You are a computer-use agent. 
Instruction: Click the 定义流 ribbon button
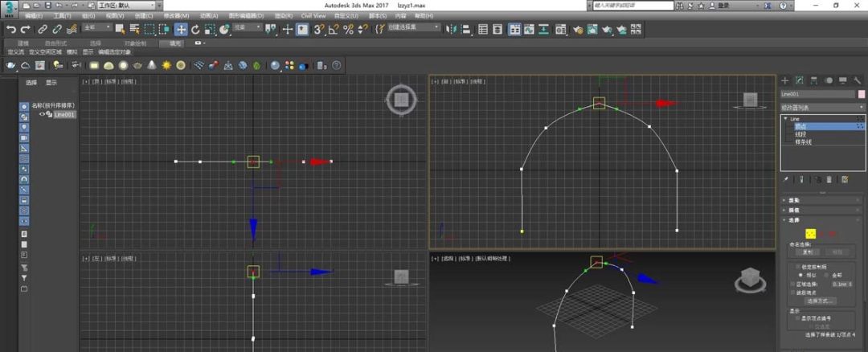click(x=15, y=52)
